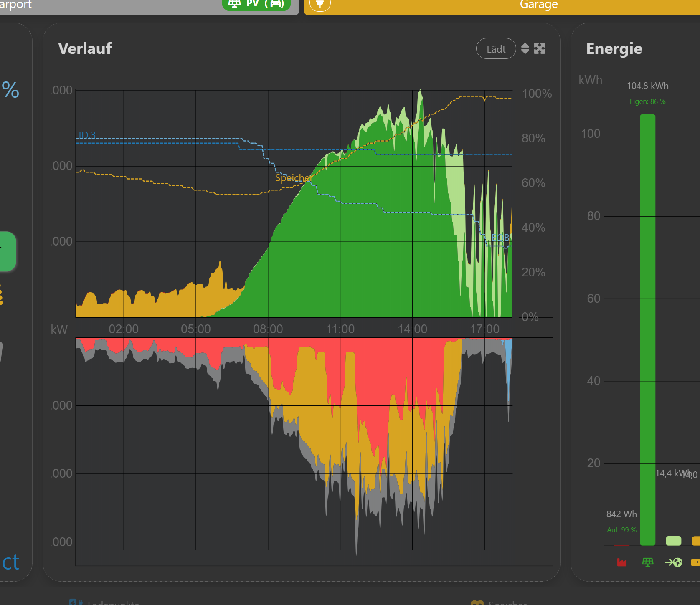This screenshot has height=605, width=700.
Task: Click the kW unit label in Verlauf
Action: (x=59, y=329)
